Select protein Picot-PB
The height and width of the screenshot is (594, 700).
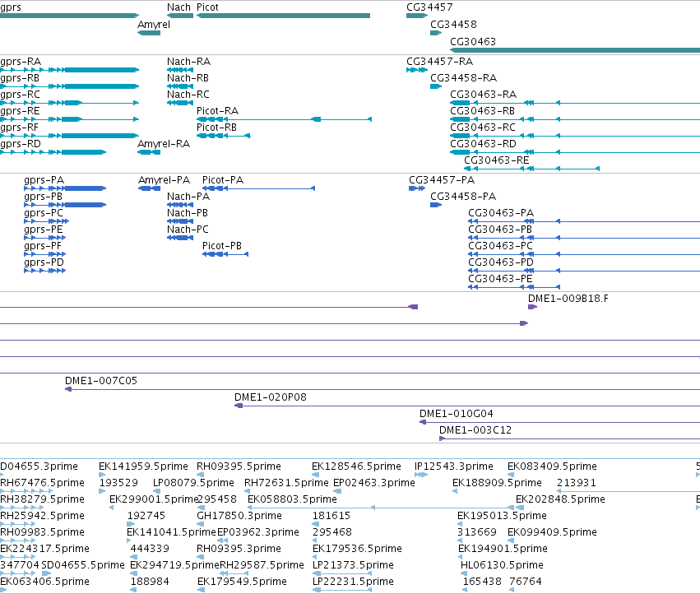(225, 254)
